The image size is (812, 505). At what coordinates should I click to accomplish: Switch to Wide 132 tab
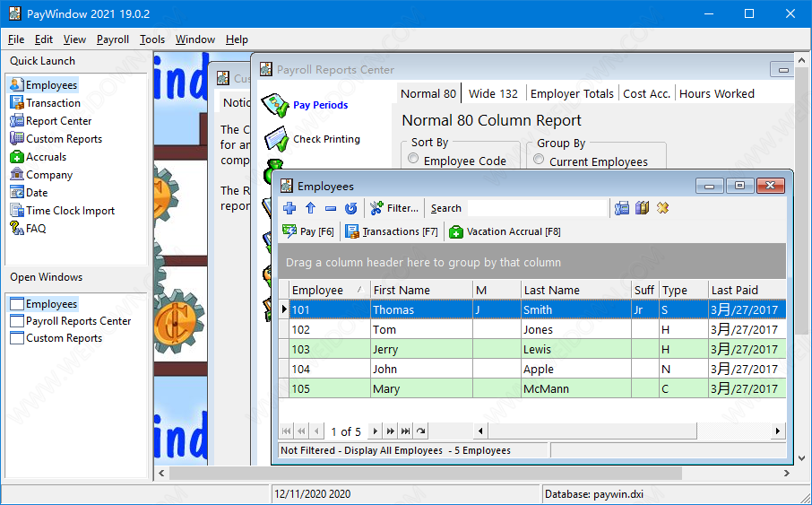click(x=493, y=94)
